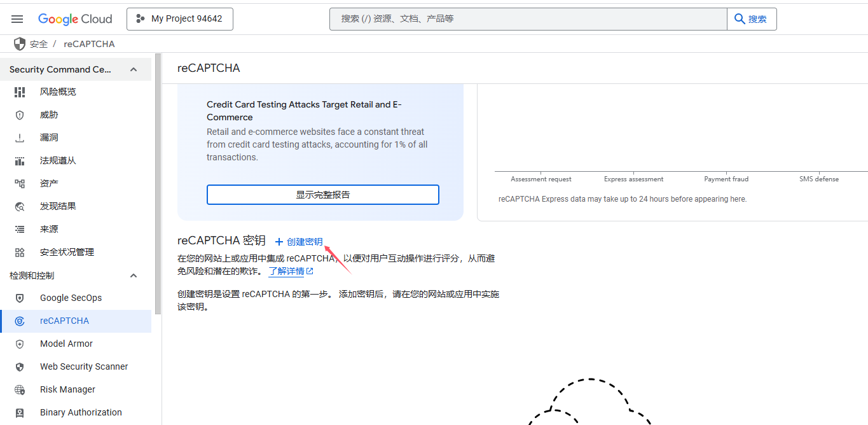Click the 搜索 button
Screen dimensions: 868x425
[x=752, y=19]
